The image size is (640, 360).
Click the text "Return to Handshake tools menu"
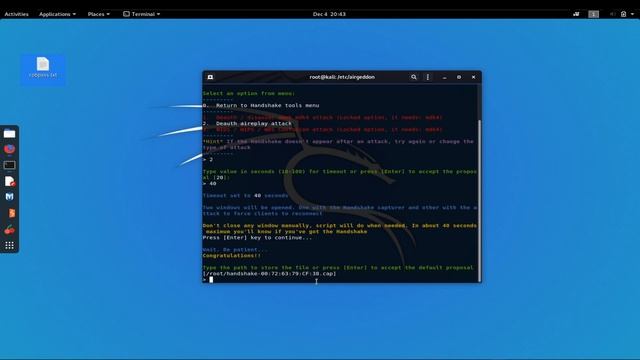pos(267,105)
